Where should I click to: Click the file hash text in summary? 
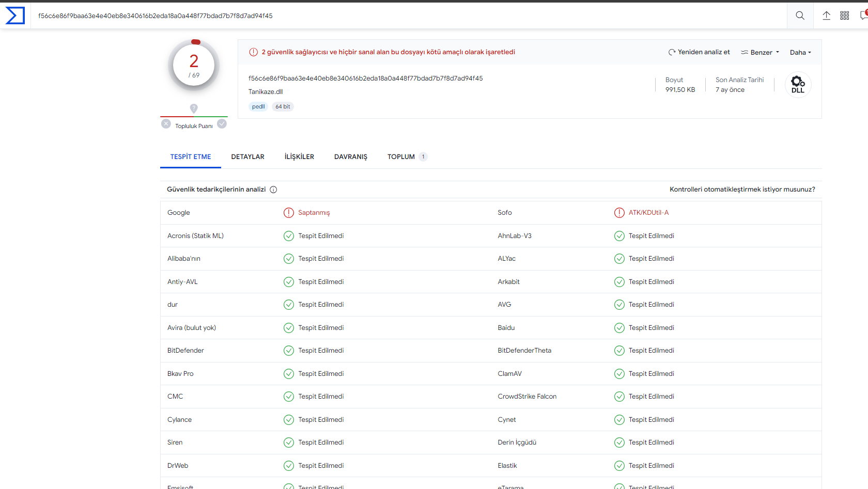pos(366,78)
